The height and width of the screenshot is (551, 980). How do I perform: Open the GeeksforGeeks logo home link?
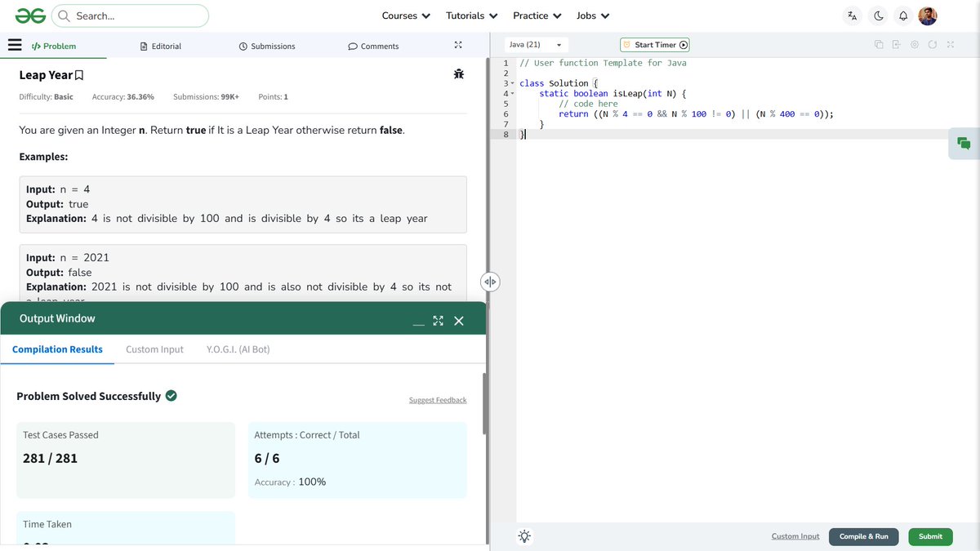30,16
